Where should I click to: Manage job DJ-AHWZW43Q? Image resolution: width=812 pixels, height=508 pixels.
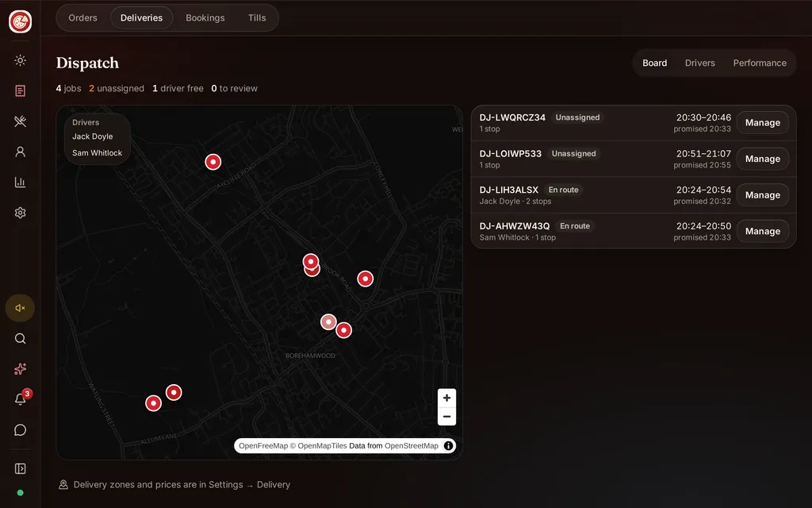click(762, 232)
